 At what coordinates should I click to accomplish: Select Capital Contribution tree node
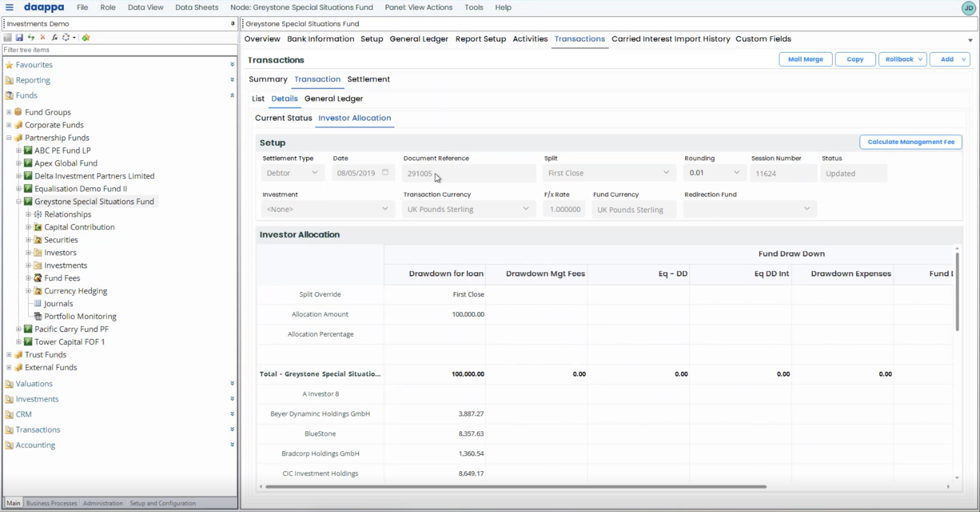(79, 227)
